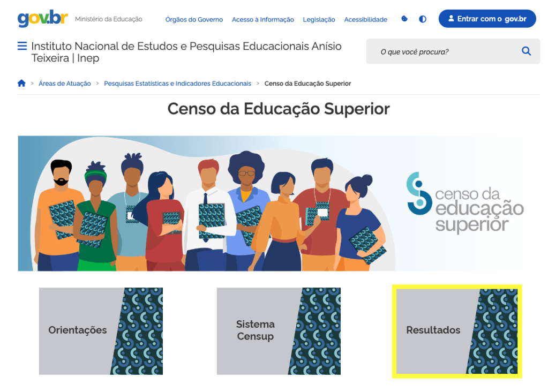Image resolution: width=548 pixels, height=392 pixels.
Task: Open Órgãos do Governo menu
Action: click(x=194, y=20)
